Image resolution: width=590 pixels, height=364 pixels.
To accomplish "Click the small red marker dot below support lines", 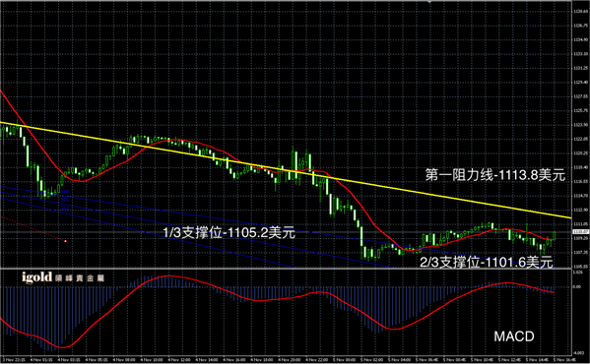I will click(x=65, y=241).
